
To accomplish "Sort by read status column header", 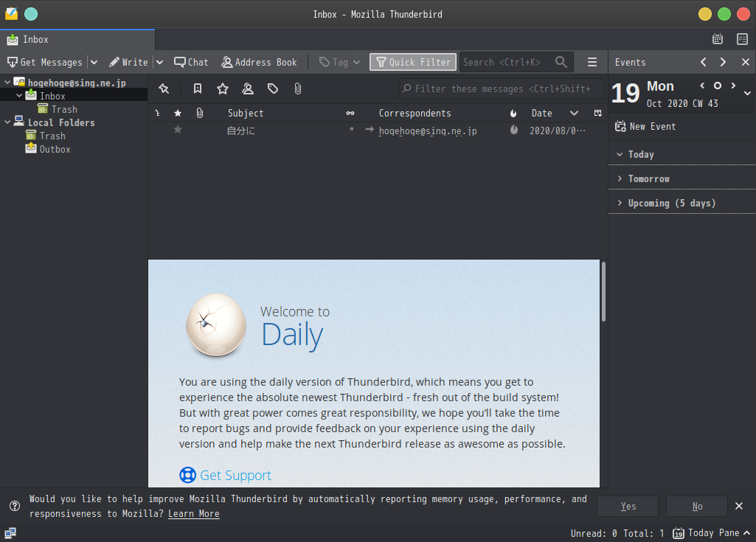I will coord(350,114).
